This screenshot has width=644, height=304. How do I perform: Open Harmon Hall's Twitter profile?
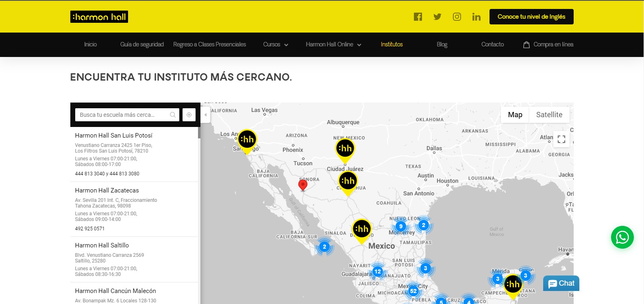pos(437,17)
